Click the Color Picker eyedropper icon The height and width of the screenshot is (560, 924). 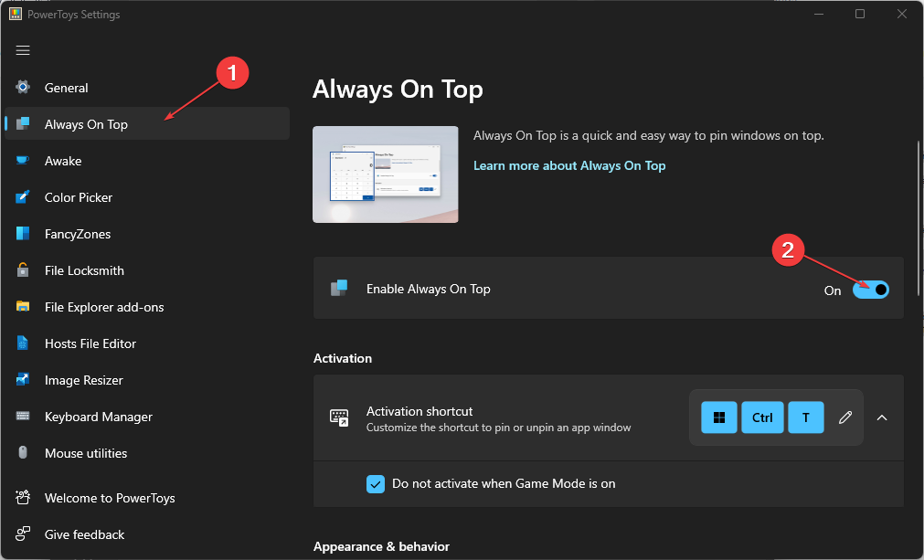(23, 196)
